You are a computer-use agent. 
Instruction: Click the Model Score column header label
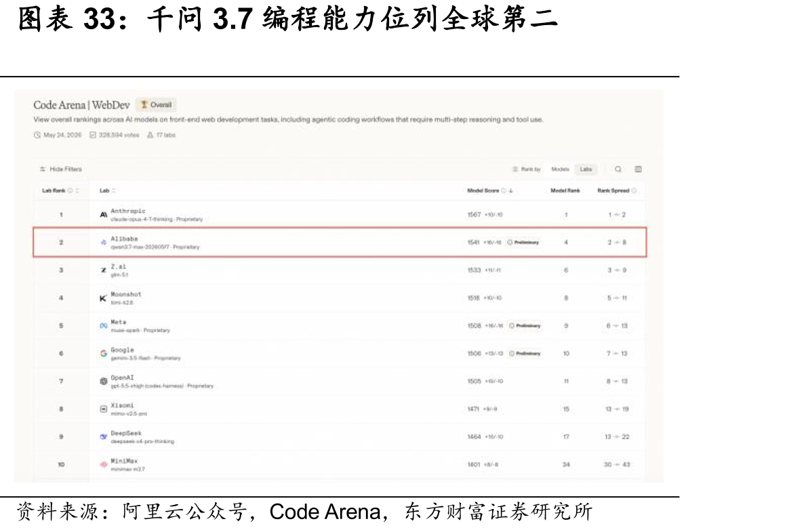click(x=483, y=190)
